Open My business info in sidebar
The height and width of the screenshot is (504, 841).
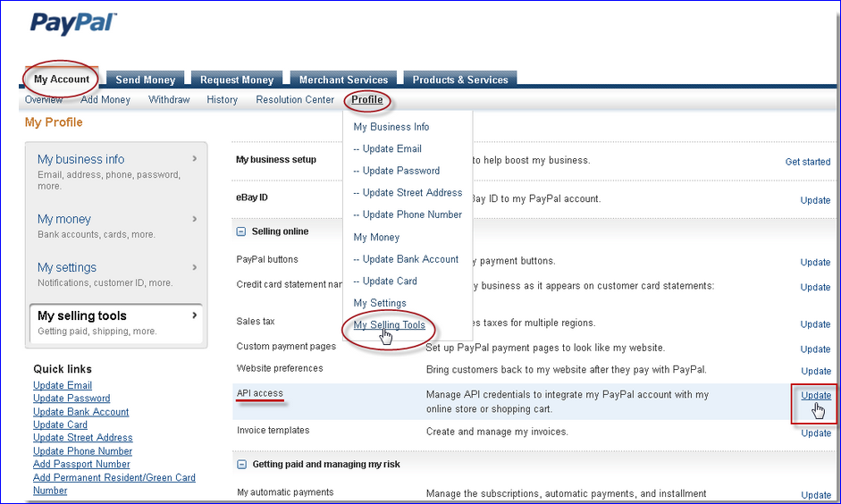click(x=81, y=159)
